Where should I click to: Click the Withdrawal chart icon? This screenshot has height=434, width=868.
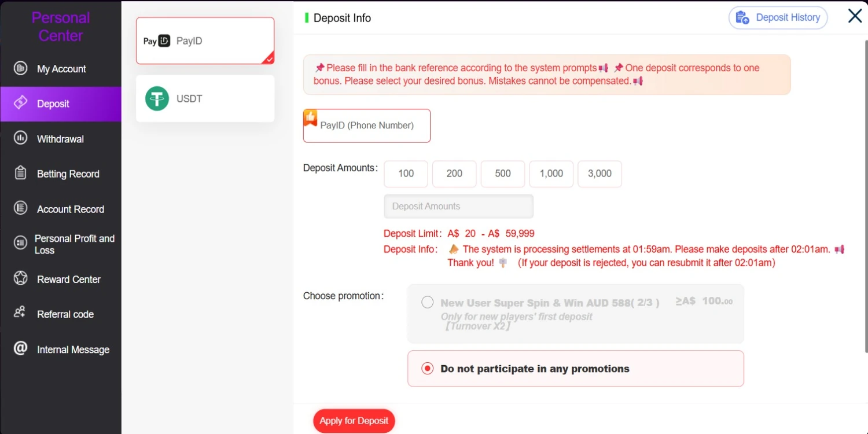coord(21,138)
